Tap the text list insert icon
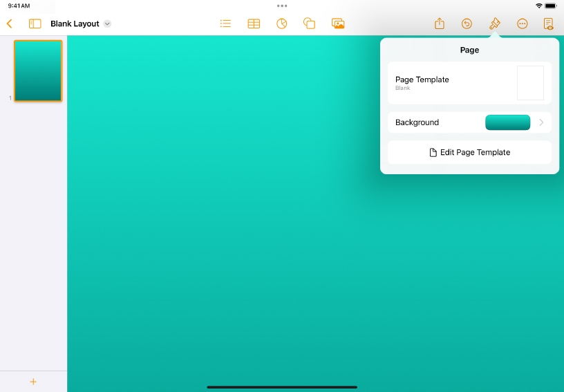Image resolution: width=564 pixels, height=392 pixels. coord(225,24)
